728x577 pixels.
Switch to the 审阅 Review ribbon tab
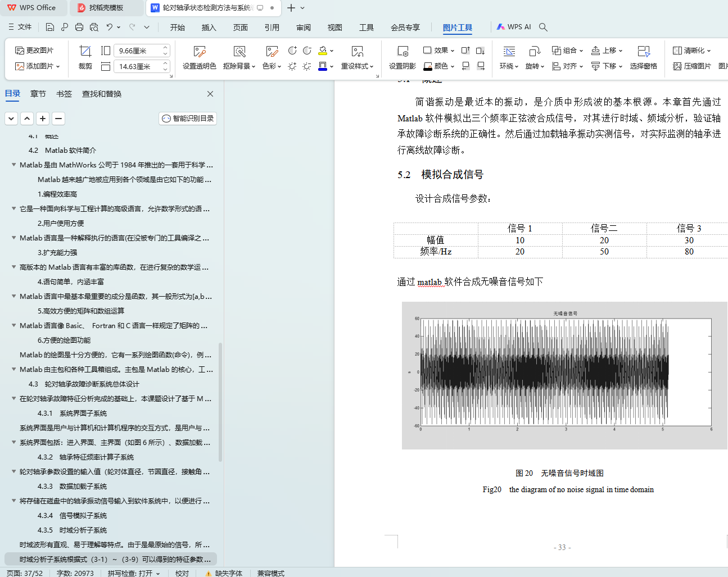304,27
